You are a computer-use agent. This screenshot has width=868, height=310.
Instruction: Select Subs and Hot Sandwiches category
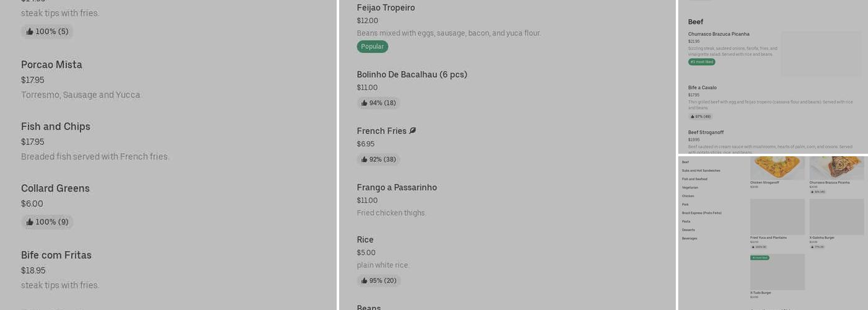(701, 170)
